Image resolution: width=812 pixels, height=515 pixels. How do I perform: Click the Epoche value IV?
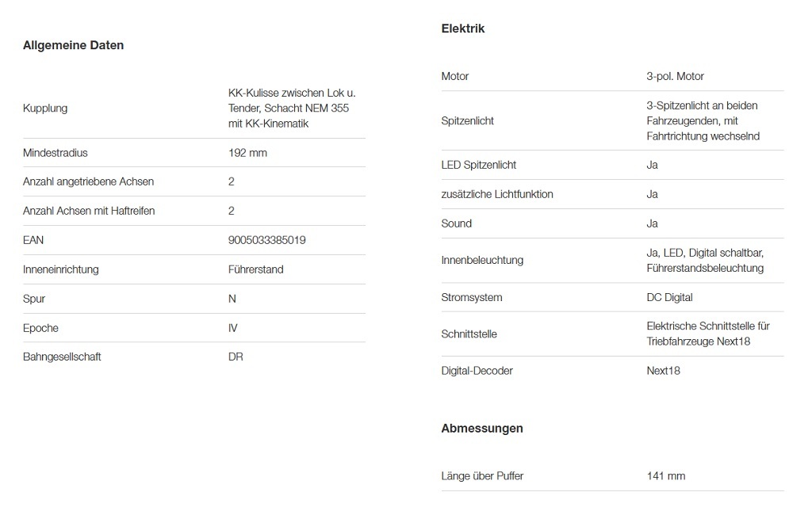click(x=232, y=328)
